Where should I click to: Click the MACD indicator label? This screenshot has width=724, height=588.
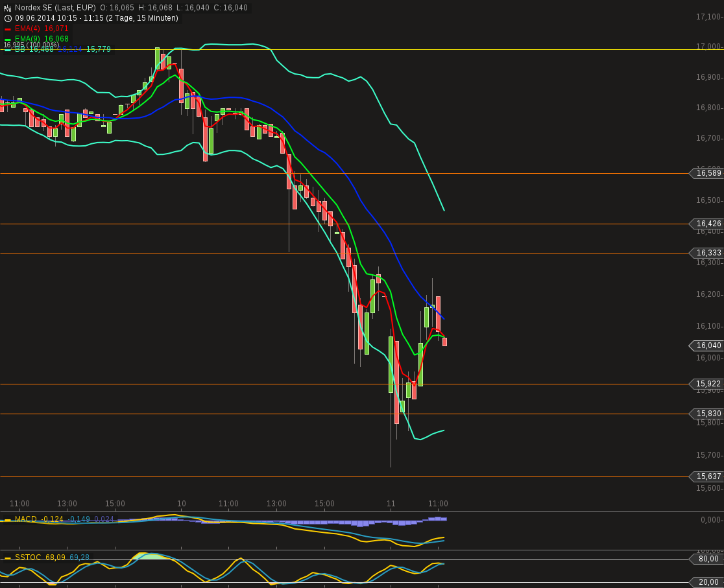[x=26, y=519]
